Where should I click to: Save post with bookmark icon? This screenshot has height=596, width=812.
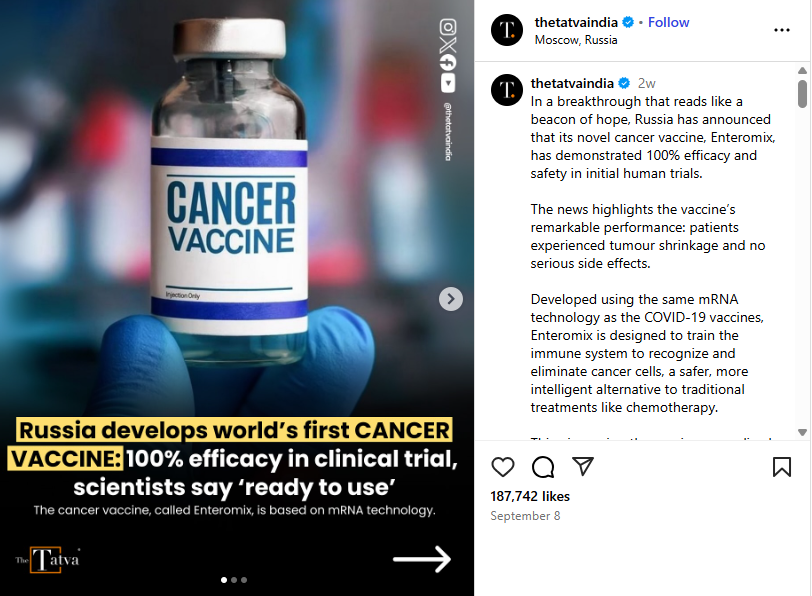pyautogui.click(x=782, y=467)
